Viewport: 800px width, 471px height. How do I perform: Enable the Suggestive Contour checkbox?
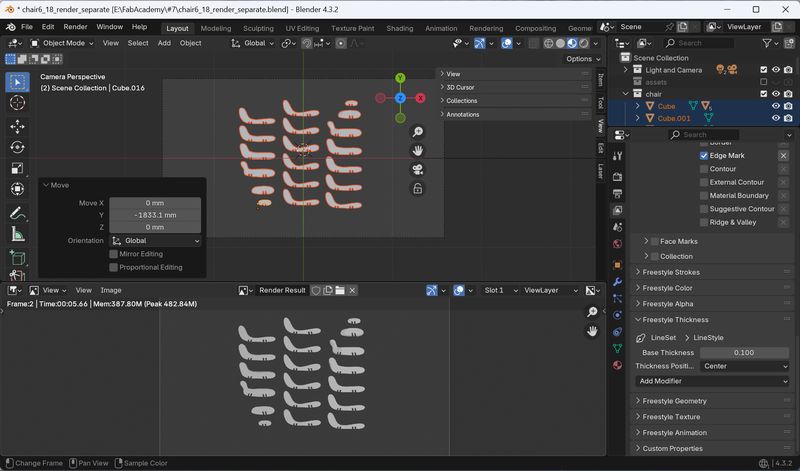coord(704,209)
